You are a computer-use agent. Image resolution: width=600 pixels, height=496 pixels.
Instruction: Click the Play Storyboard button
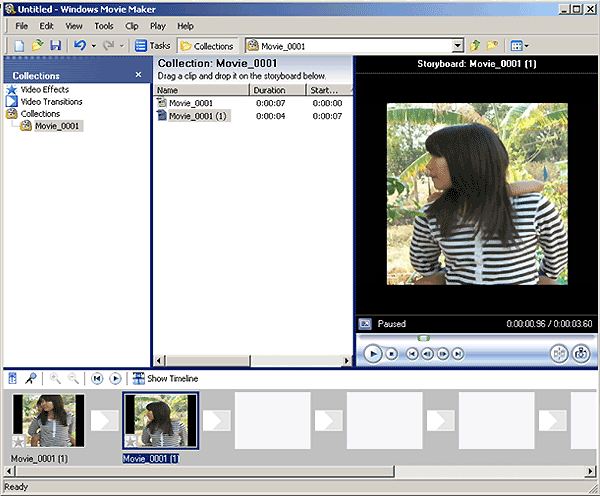pyautogui.click(x=115, y=379)
